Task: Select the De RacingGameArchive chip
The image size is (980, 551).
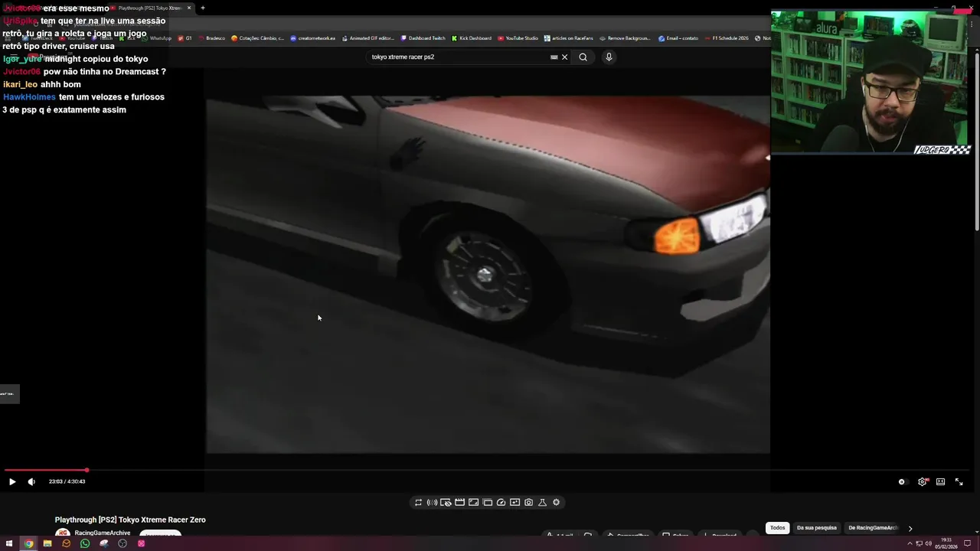Action: pos(872,528)
